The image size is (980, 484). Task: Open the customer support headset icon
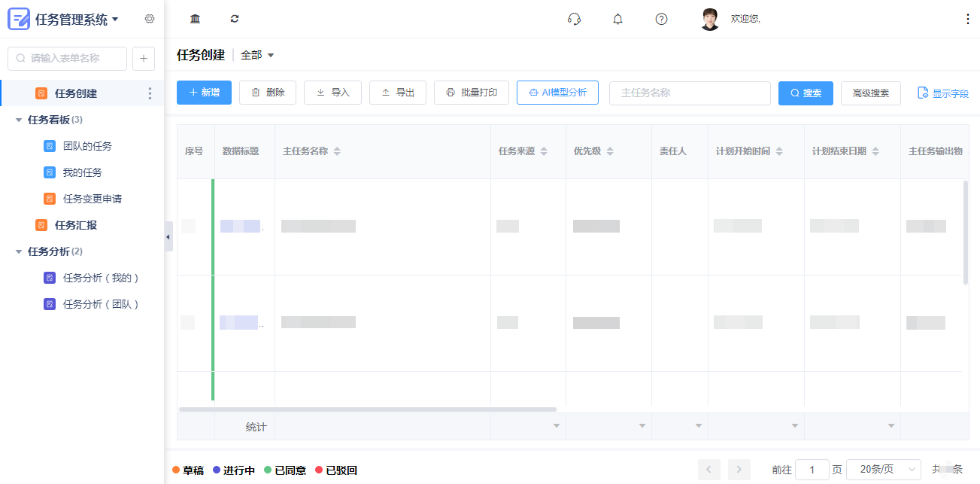[x=574, y=19]
